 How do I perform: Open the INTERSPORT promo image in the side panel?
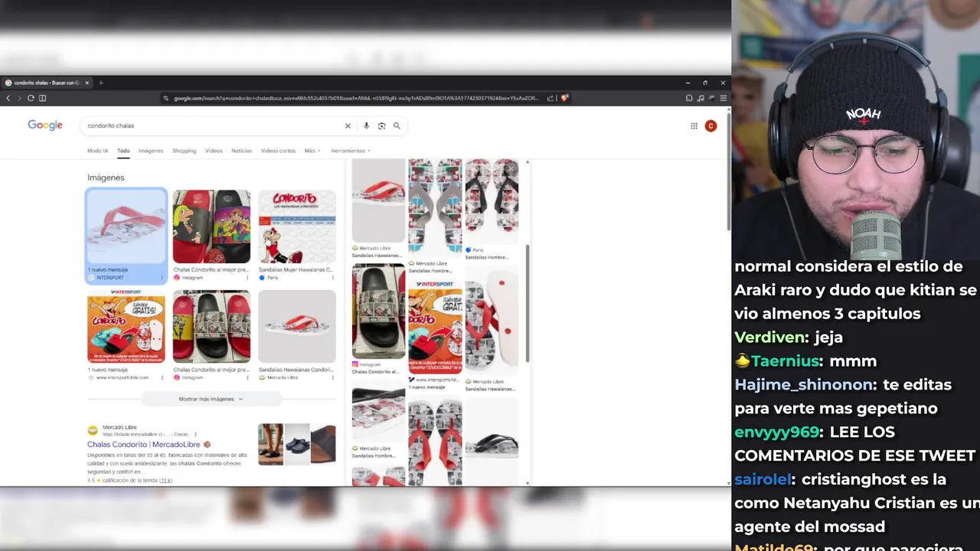pos(435,326)
